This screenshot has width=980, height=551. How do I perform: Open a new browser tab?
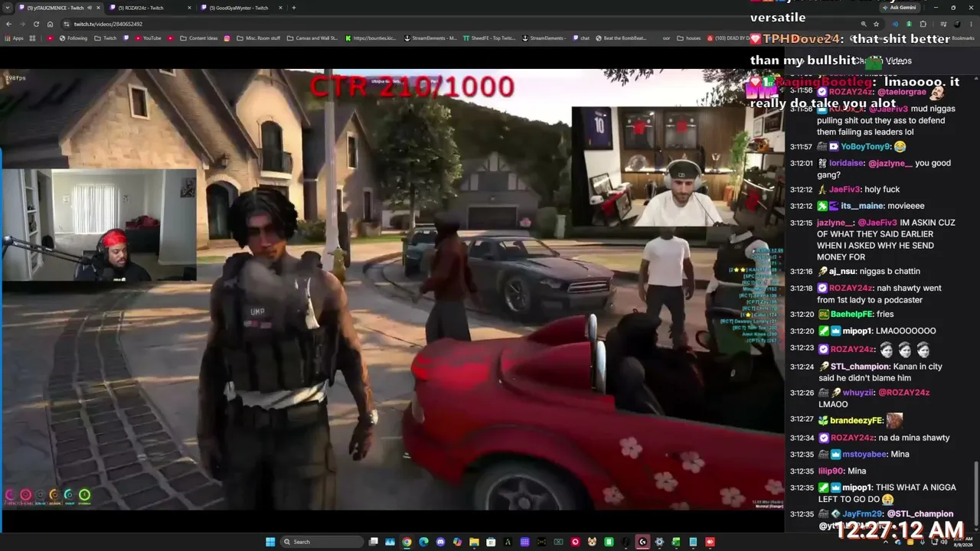(294, 8)
